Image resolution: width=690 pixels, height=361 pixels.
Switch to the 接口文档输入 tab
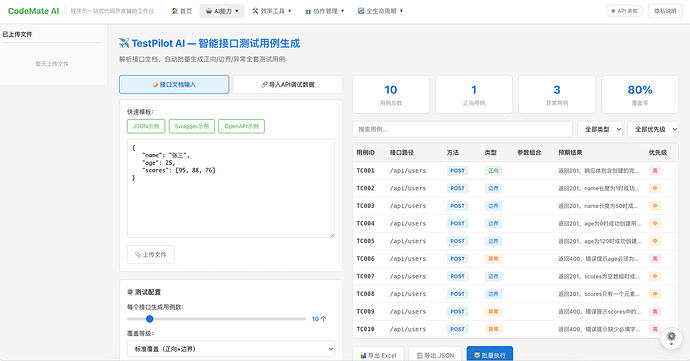coord(174,85)
